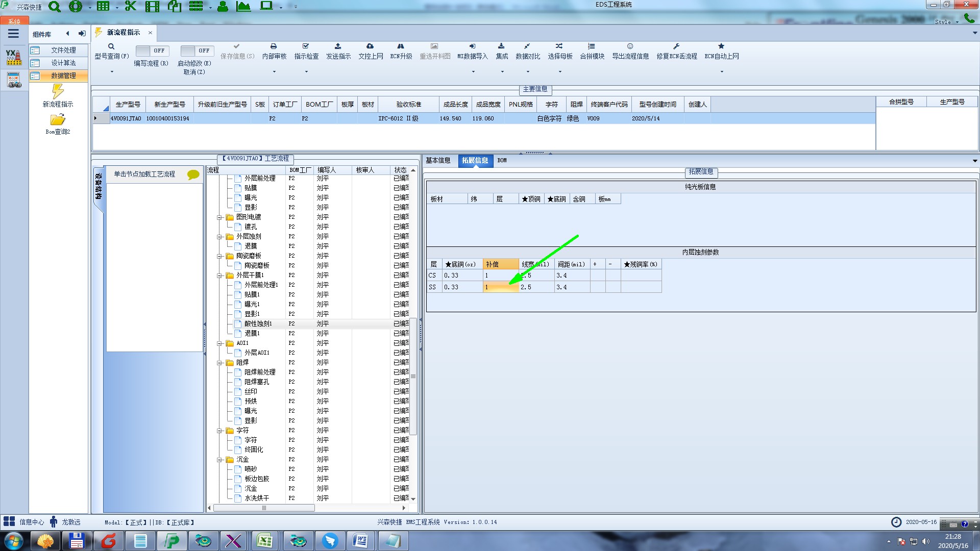This screenshot has width=980, height=551.
Task: Collapse the 外层干膜1 tree folder
Action: point(219,275)
